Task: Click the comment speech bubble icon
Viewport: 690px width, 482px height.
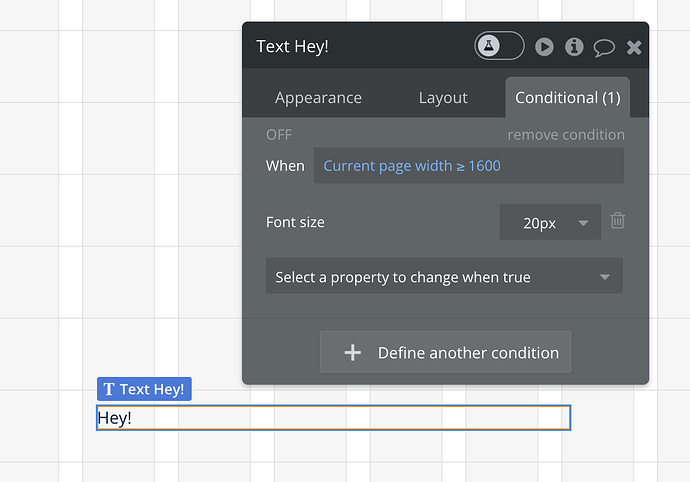Action: click(604, 47)
